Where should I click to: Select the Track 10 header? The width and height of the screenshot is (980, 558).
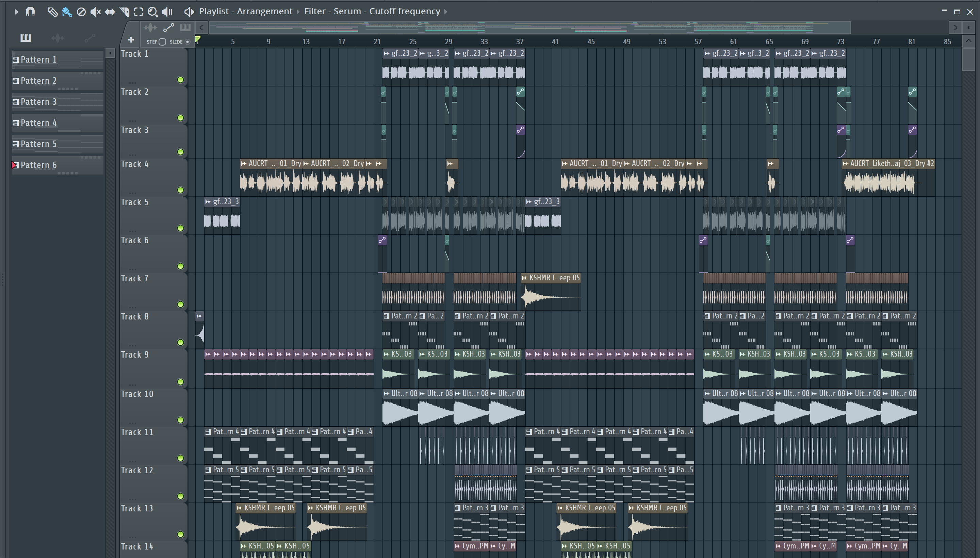[x=153, y=407]
